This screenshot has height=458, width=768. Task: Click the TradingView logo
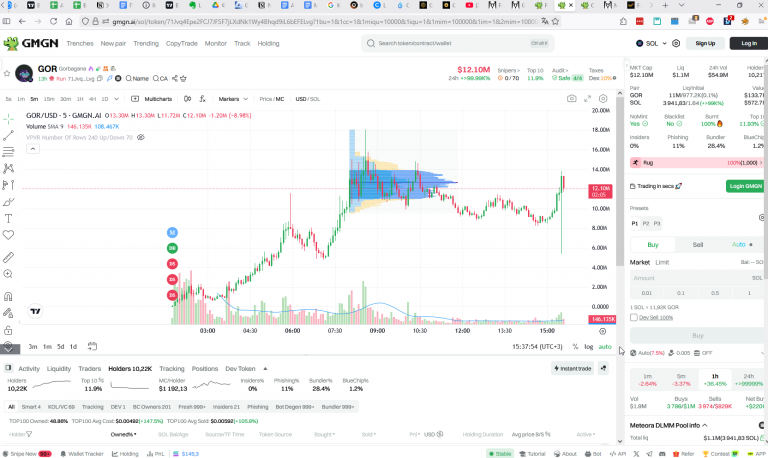point(35,311)
